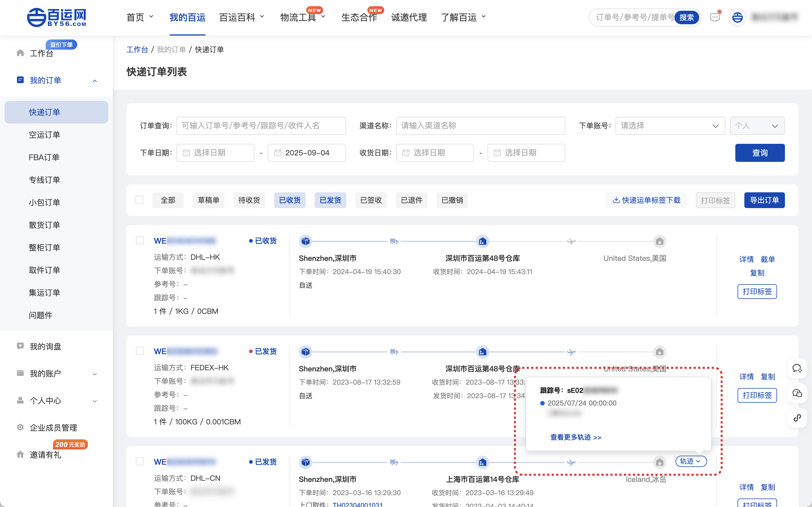Screen dimensions: 812x507
Task: Check the FEDEX-HK order checkbox
Action: click(140, 351)
